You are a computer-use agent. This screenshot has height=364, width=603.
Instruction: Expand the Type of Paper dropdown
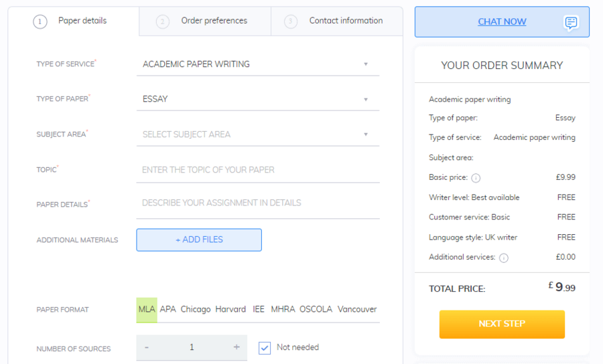tap(258, 99)
